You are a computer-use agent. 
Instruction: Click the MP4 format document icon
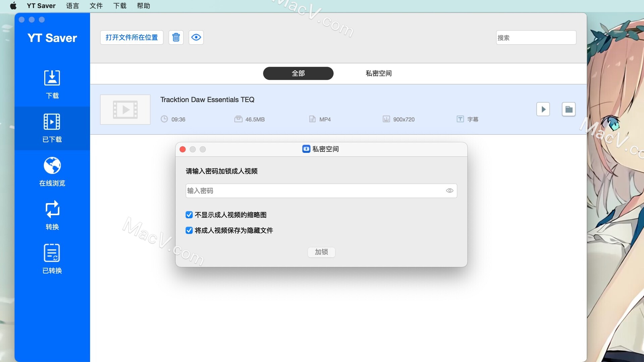pos(312,119)
